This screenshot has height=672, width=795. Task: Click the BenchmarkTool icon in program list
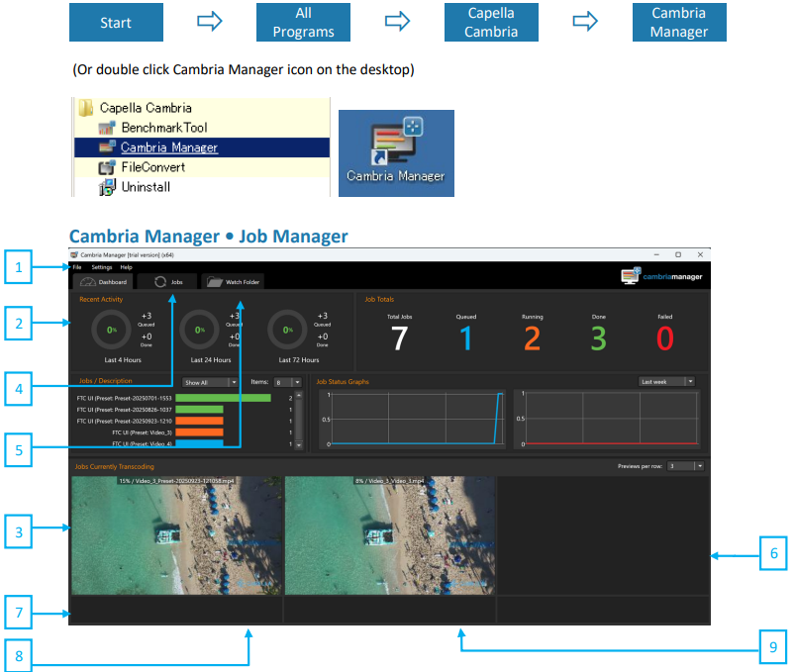108,128
